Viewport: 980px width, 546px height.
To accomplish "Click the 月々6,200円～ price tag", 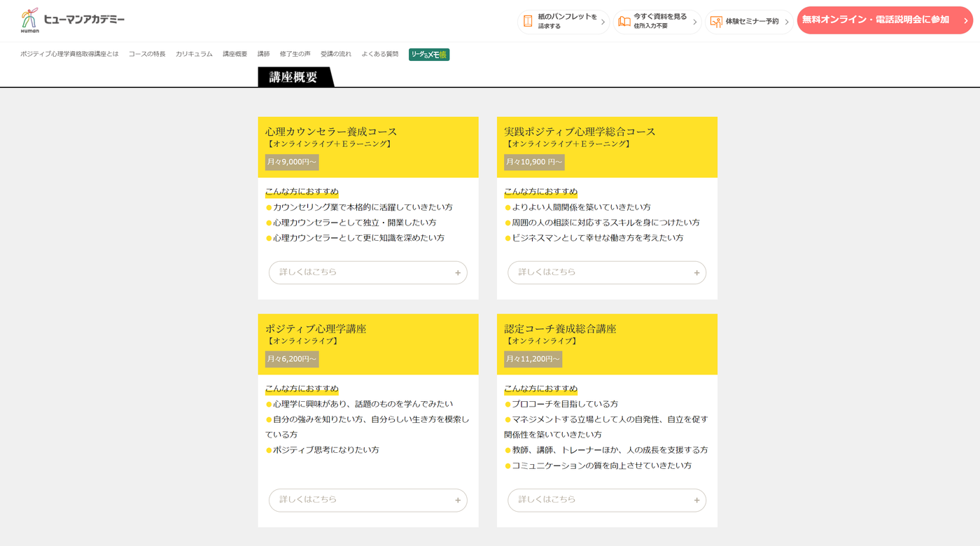I will 292,359.
